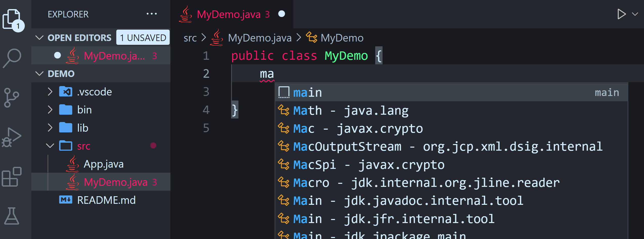
Task: Expand the bin folder
Action: [50, 110]
